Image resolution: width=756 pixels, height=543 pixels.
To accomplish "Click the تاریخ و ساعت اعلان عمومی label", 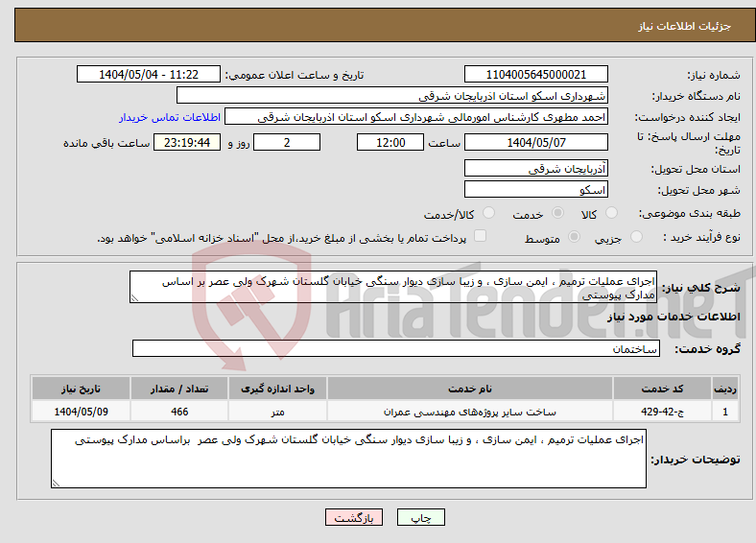I will (x=295, y=75).
